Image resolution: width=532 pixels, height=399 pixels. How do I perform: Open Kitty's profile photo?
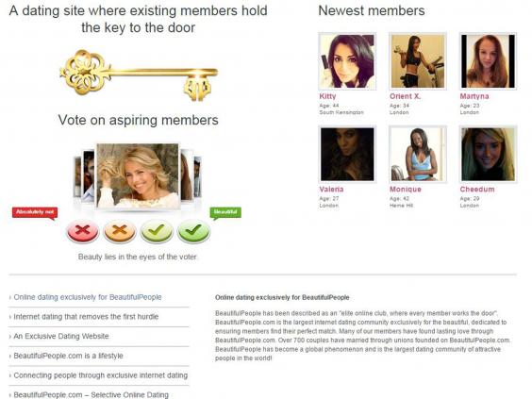347,61
